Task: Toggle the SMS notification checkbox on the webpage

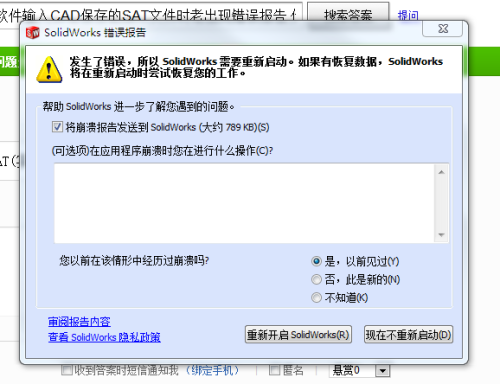Action: (67, 370)
